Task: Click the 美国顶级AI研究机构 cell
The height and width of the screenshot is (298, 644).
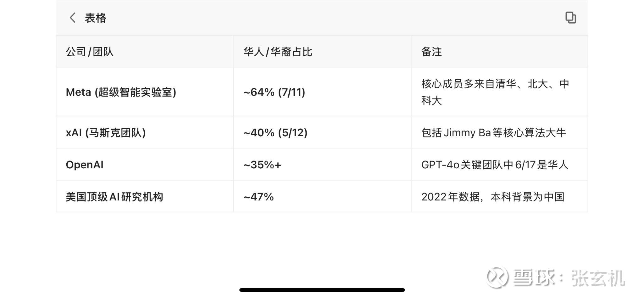Action: 114,197
